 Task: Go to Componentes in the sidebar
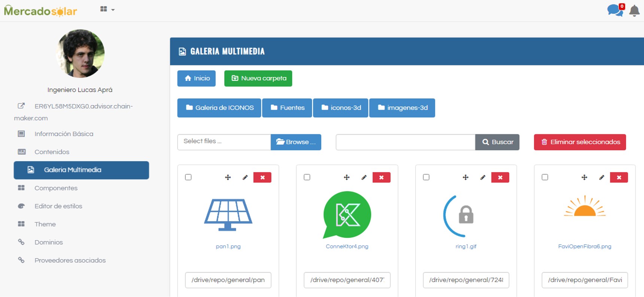(x=56, y=188)
